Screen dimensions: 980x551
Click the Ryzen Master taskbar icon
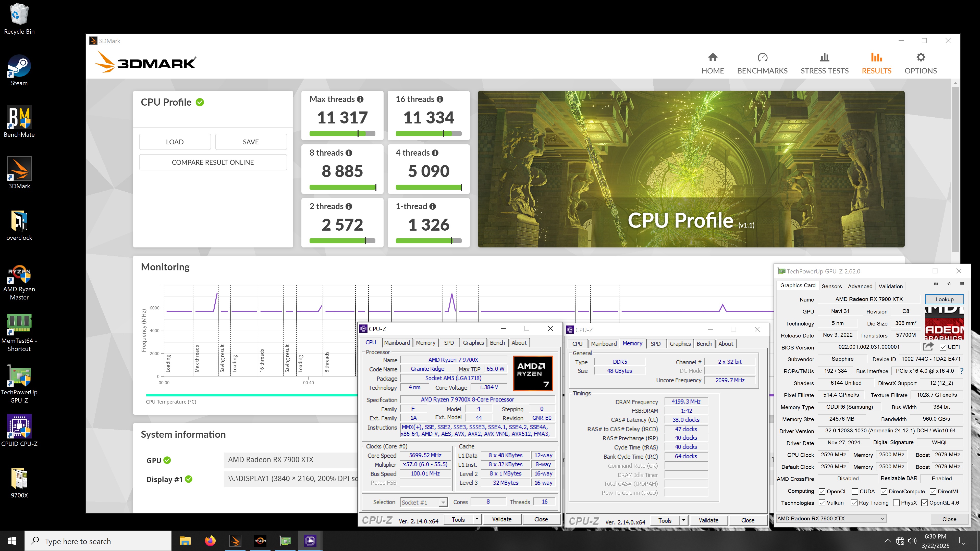click(260, 541)
